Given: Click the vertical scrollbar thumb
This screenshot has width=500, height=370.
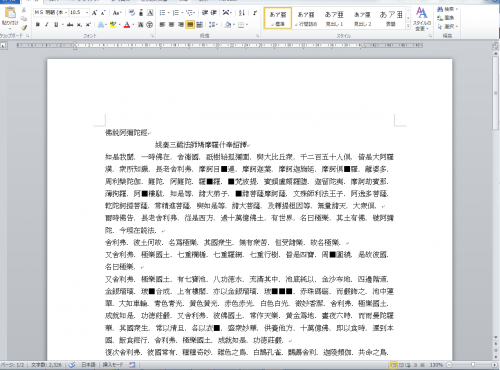Looking at the screenshot, I should click(x=496, y=93).
